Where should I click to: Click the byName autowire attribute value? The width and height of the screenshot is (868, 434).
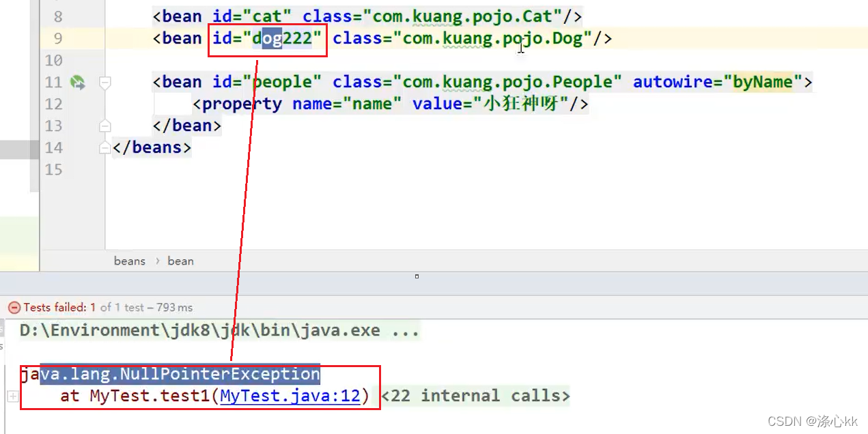[x=763, y=83]
